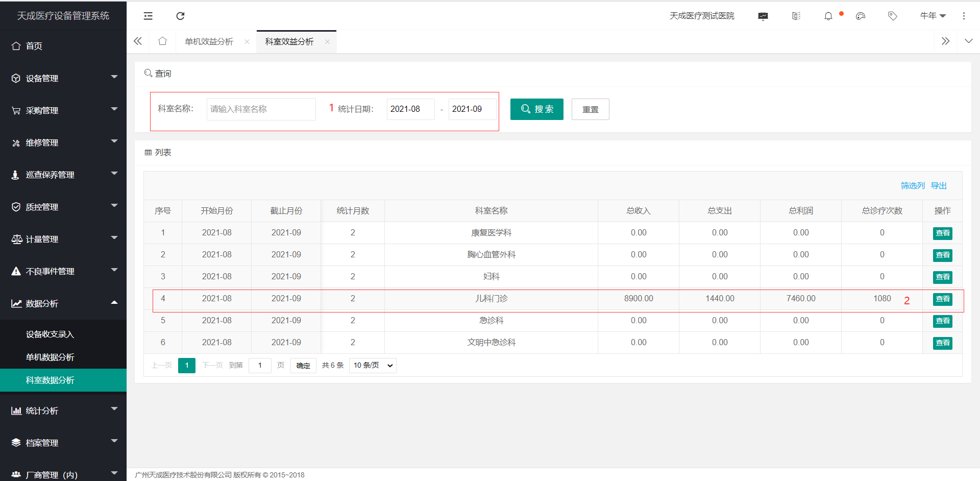This screenshot has height=481, width=980.
Task: Close the 科室效益分析 tab
Action: point(327,42)
